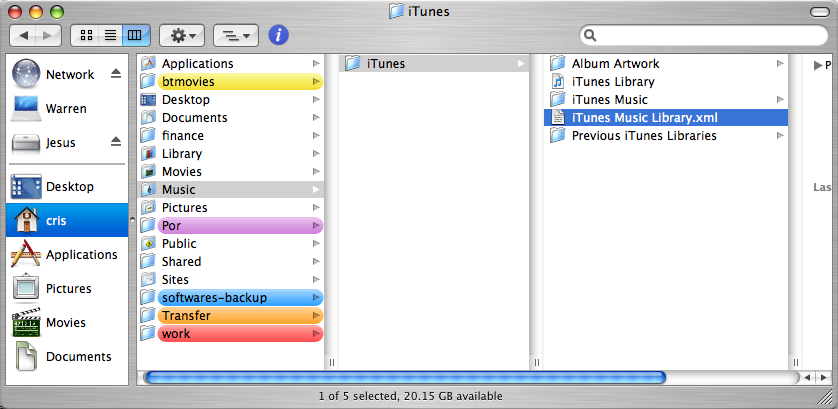
Task: Select Documents folder in first column
Action: tap(230, 118)
